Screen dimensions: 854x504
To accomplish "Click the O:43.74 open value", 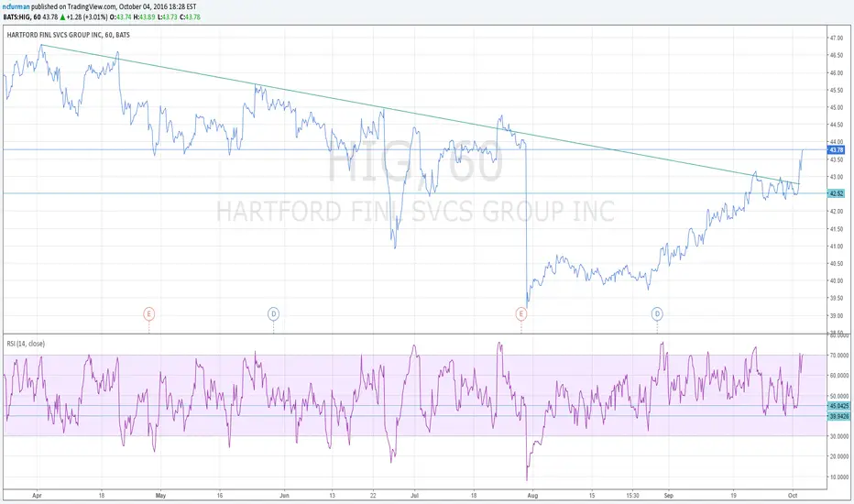I will (122, 16).
